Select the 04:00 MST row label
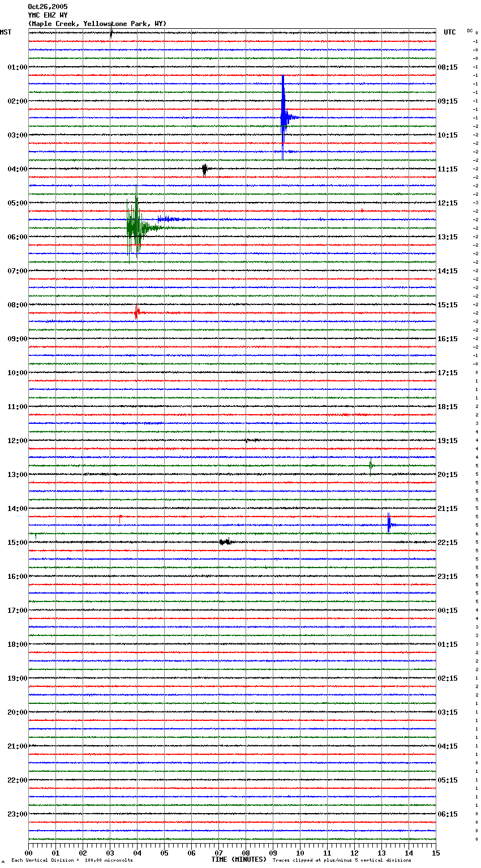Screen dimensions: 481x868 [x=18, y=169]
